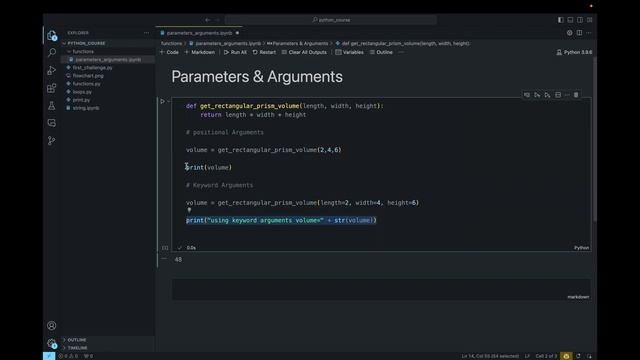Open more editor actions ellipsis

pyautogui.click(x=589, y=33)
